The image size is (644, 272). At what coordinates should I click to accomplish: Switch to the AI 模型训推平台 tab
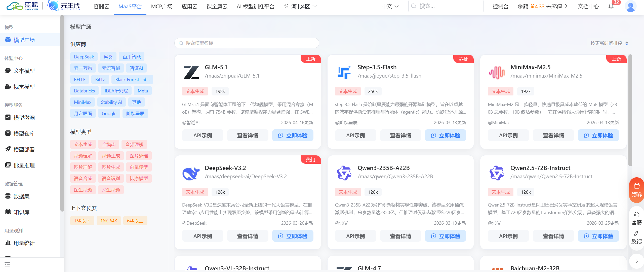tap(256, 7)
